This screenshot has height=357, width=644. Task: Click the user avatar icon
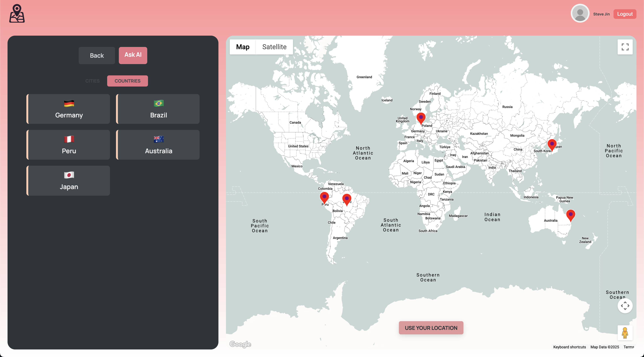pyautogui.click(x=580, y=14)
